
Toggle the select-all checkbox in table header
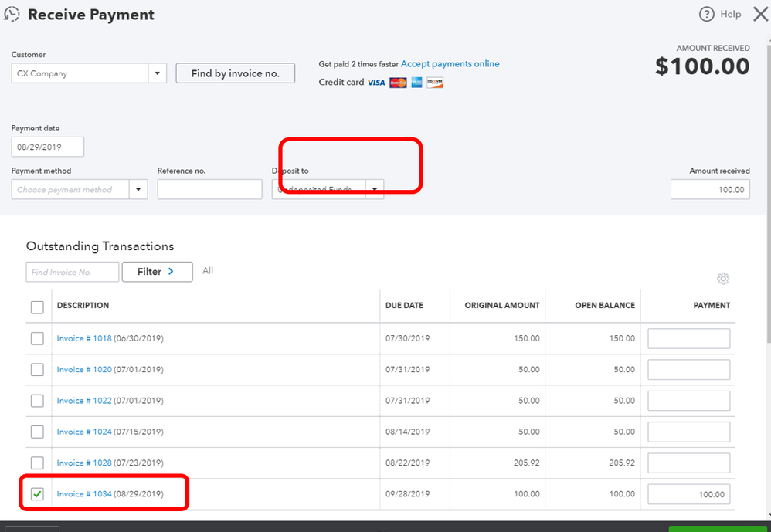point(37,307)
